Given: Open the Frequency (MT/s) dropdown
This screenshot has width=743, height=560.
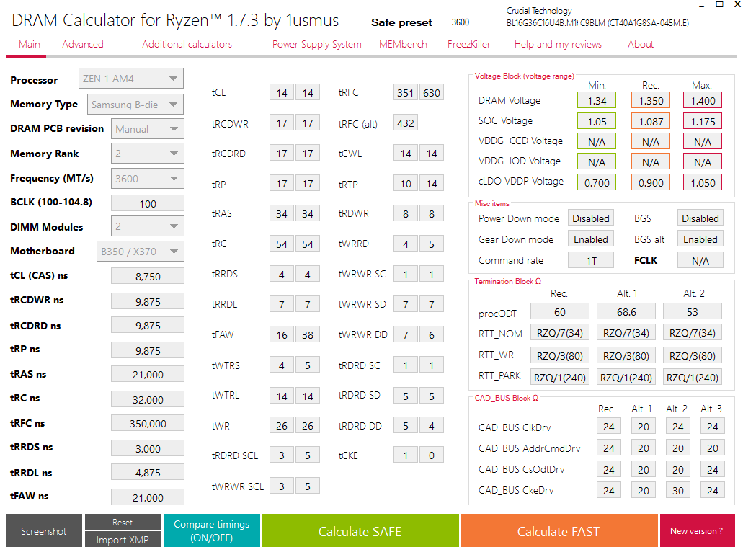Looking at the screenshot, I should [x=147, y=179].
